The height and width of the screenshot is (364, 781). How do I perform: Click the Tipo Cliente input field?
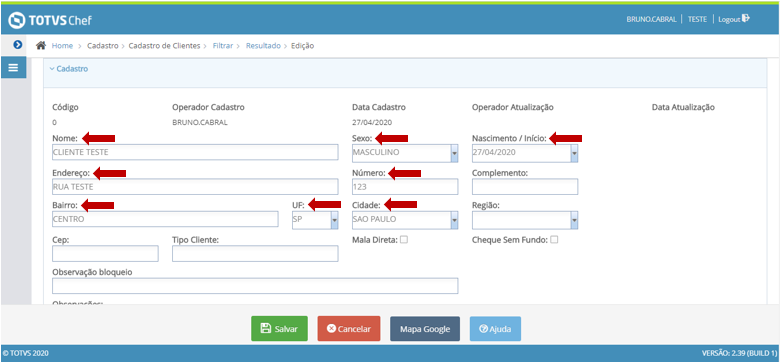(x=255, y=253)
